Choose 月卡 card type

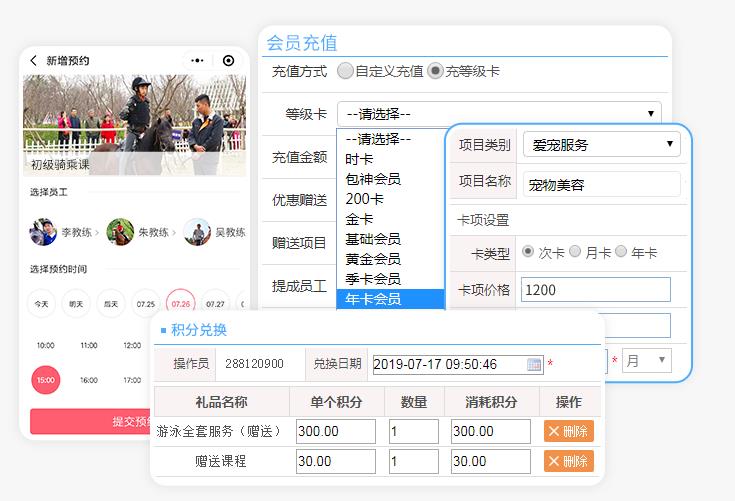[575, 252]
